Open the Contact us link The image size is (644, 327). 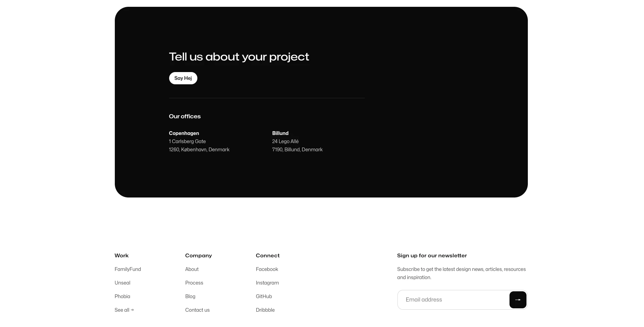coord(197,310)
